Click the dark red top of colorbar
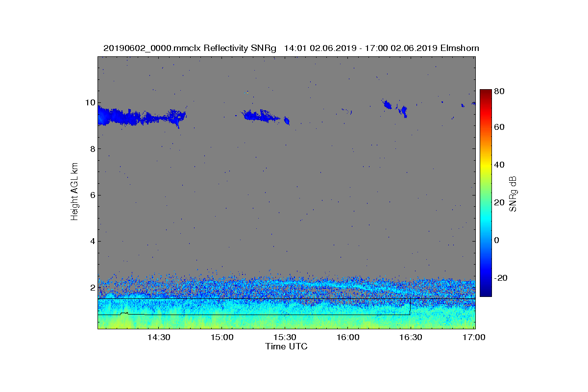 [x=486, y=94]
